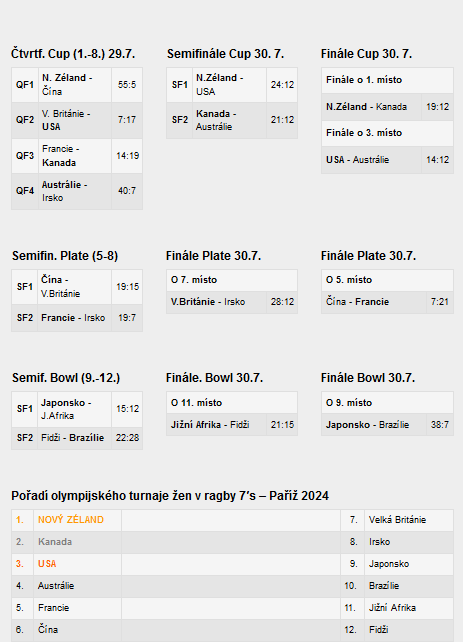
Task: Click the O 7. místo header cell
Action: click(232, 280)
